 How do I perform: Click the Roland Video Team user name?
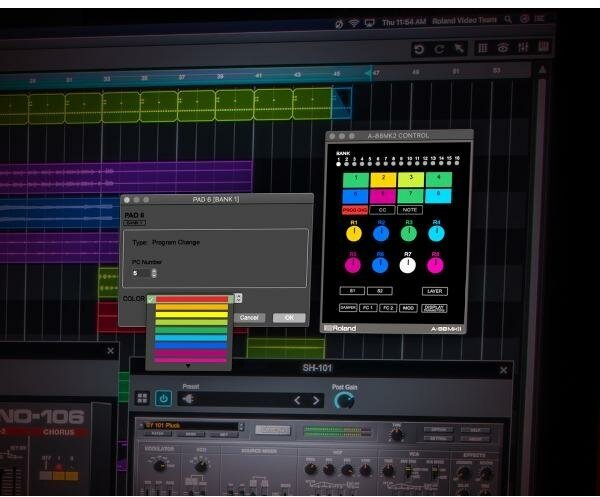point(465,20)
